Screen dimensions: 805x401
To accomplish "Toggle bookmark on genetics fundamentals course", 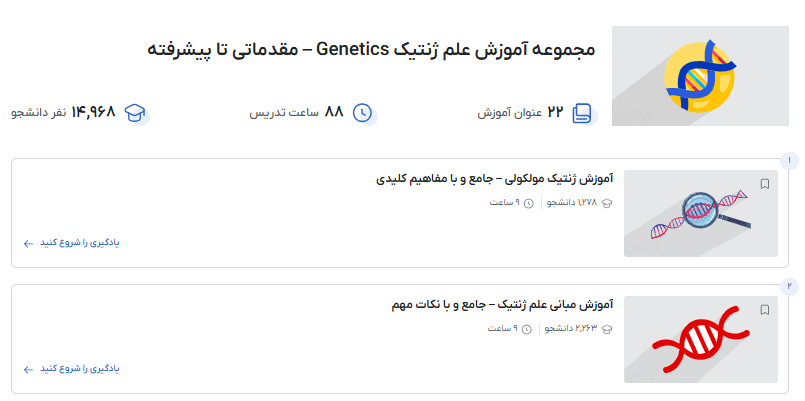I will pyautogui.click(x=765, y=310).
